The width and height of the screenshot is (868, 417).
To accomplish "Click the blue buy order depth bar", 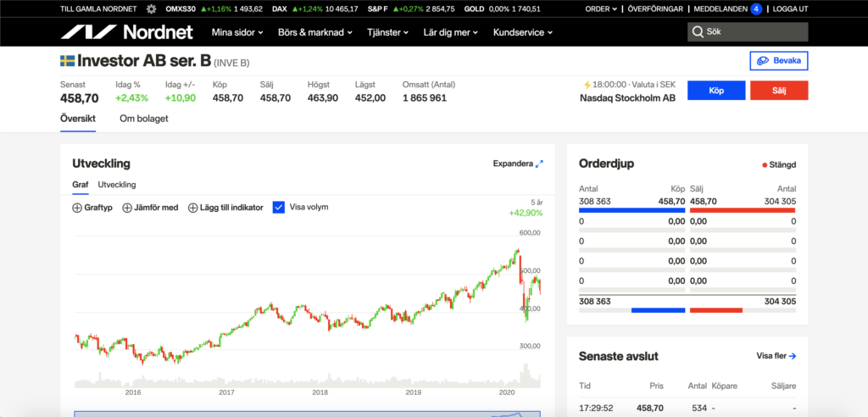I will pos(632,210).
